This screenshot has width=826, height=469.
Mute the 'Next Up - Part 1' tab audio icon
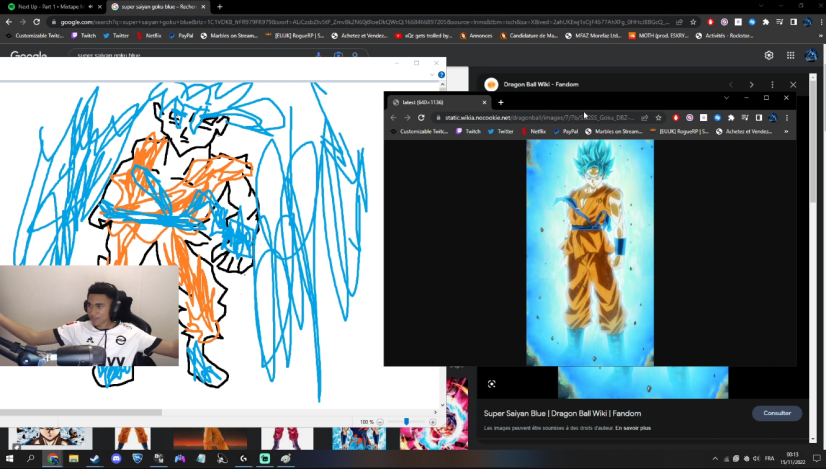click(91, 7)
